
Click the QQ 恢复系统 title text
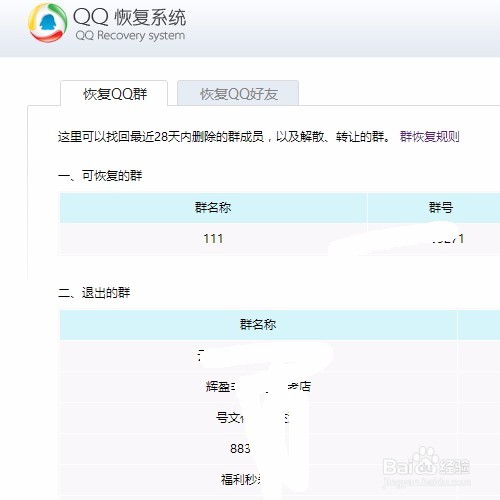tap(129, 17)
